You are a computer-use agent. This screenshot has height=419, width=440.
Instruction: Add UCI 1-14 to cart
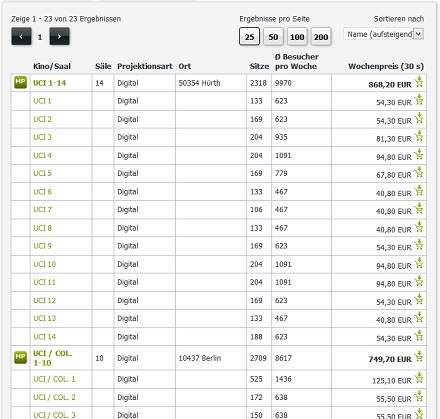[x=419, y=82]
